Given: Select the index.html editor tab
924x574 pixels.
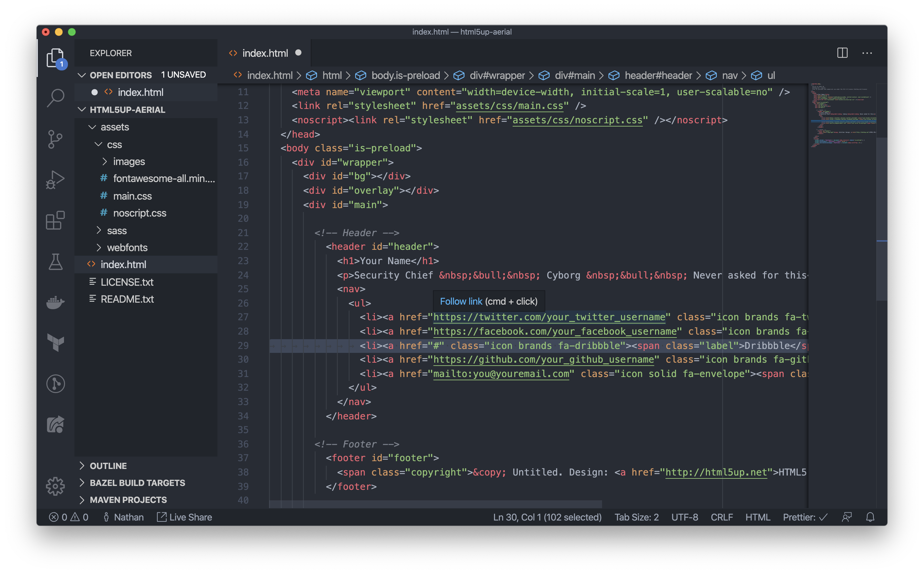Looking at the screenshot, I should (x=265, y=53).
